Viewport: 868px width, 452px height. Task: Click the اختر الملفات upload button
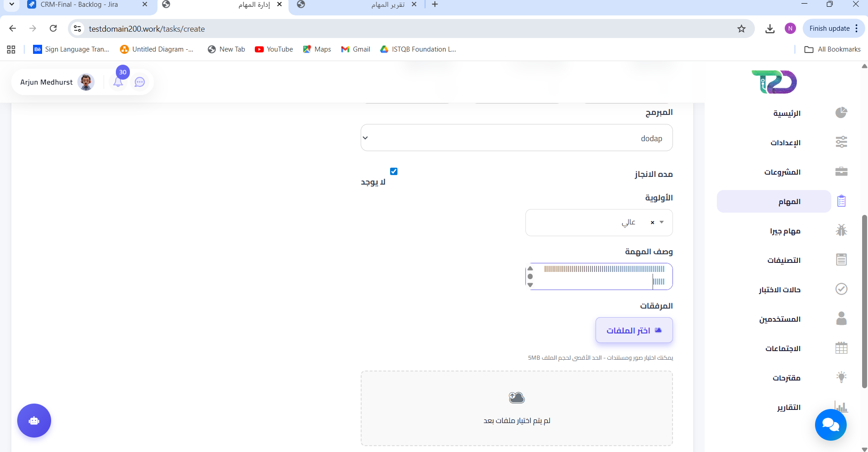tap(634, 331)
